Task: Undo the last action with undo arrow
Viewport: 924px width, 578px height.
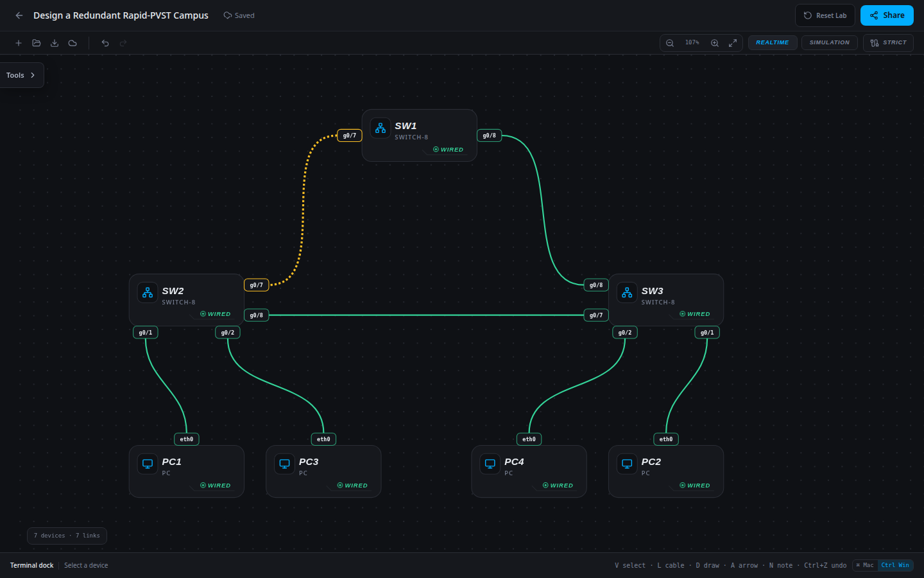Action: click(x=105, y=43)
